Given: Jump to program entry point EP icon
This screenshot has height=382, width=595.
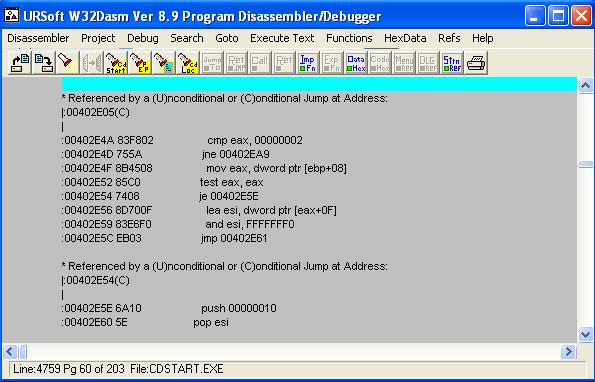Looking at the screenshot, I should (140, 63).
